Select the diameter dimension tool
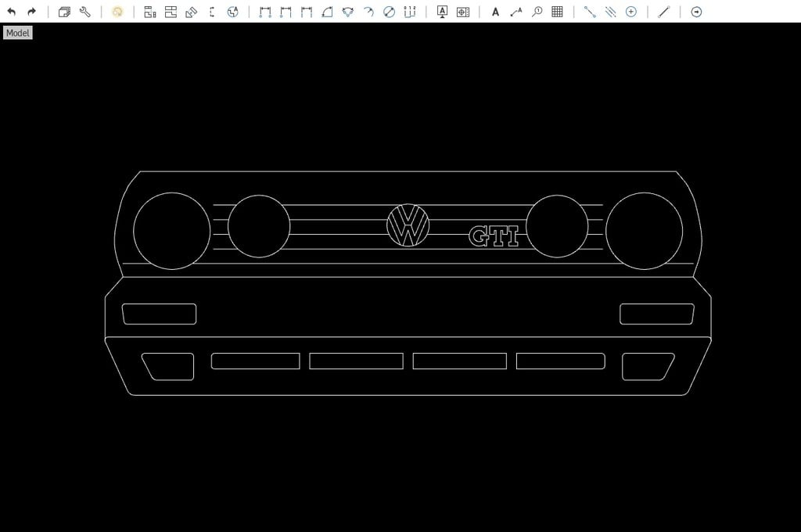The image size is (801, 532). click(x=389, y=12)
